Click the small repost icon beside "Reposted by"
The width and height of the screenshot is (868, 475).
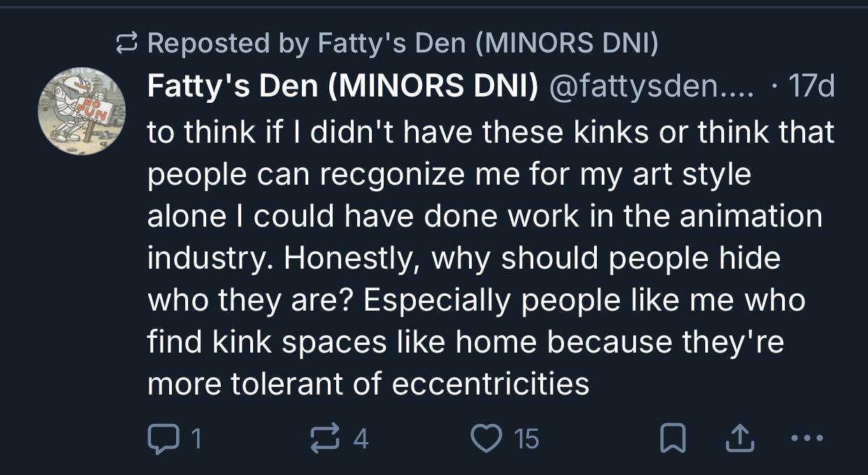(x=128, y=45)
